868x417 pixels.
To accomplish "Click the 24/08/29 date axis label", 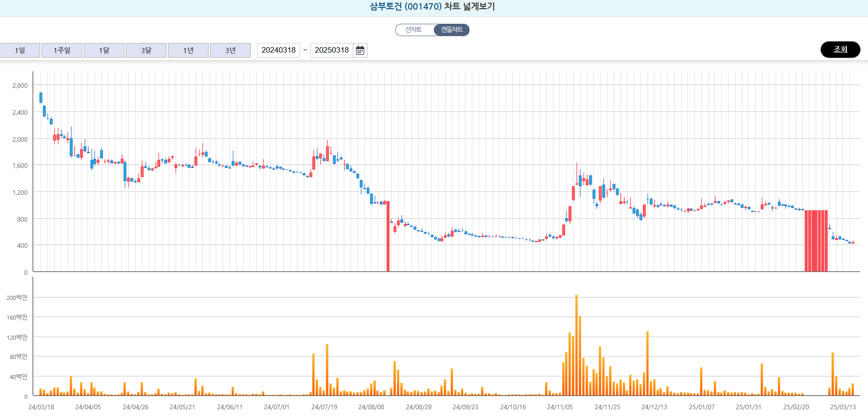I will [418, 407].
